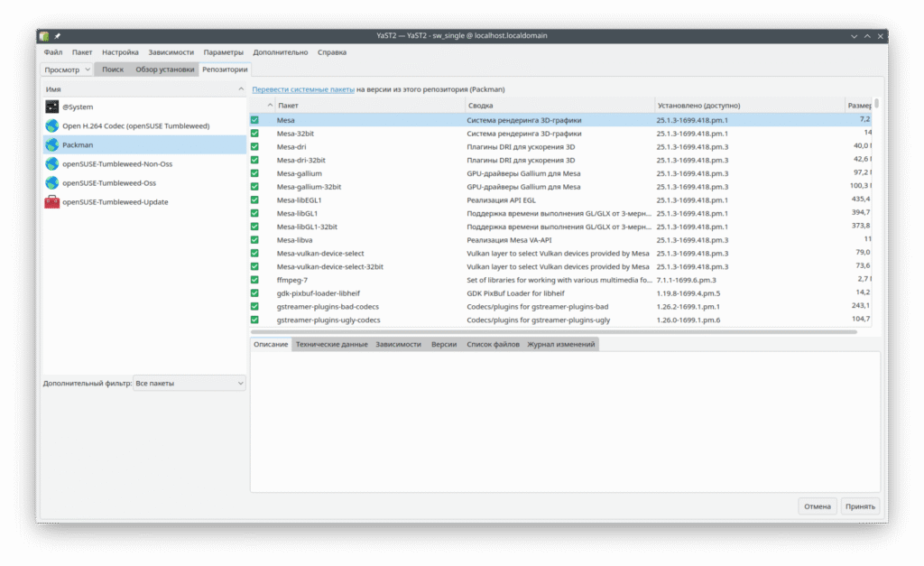Click the Open H.264 Codec globe icon
The width and height of the screenshot is (924, 566).
51,125
